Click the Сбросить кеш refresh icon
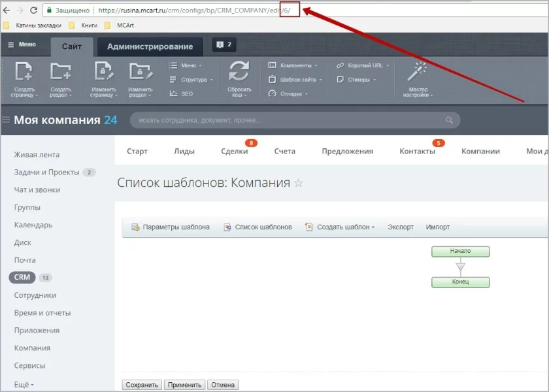 [239, 71]
